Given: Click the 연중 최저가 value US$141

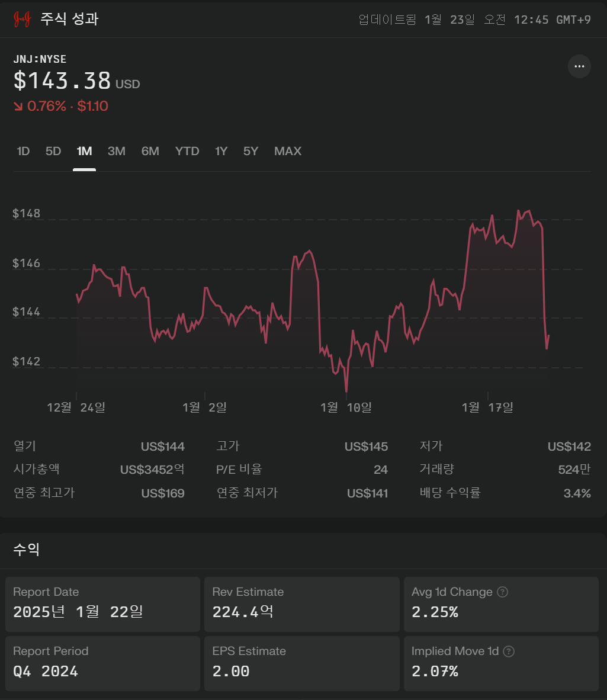Looking at the screenshot, I should 367,493.
